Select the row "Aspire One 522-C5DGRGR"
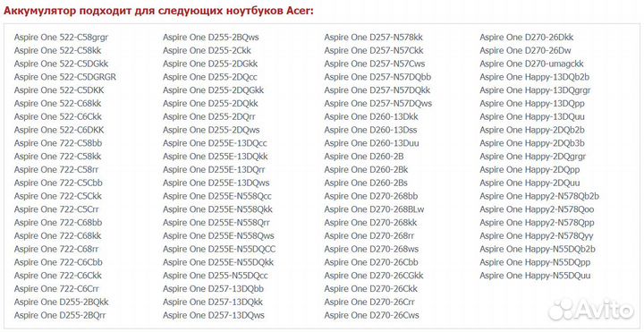This screenshot has height=332, width=644. point(65,77)
